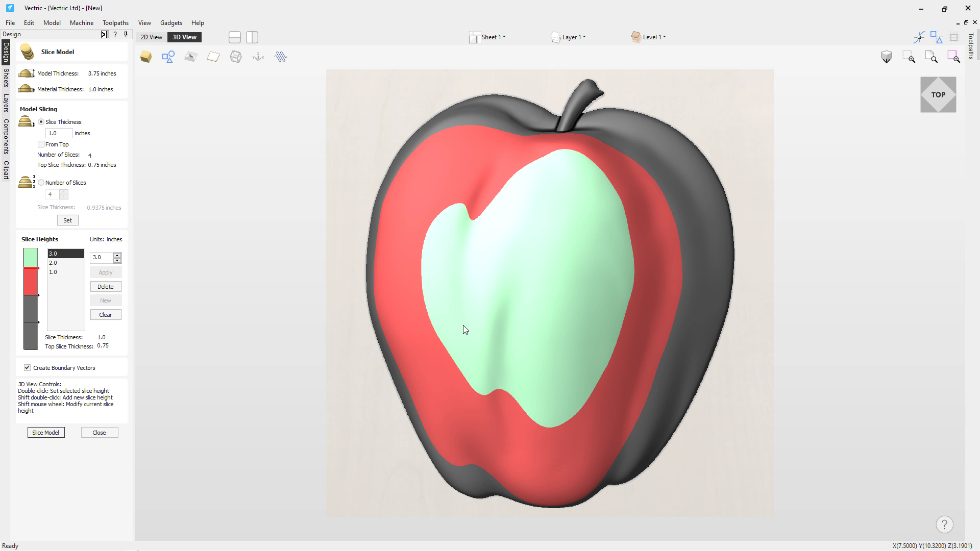Split the view horizontally with tile icon
The image size is (980, 551).
[235, 37]
